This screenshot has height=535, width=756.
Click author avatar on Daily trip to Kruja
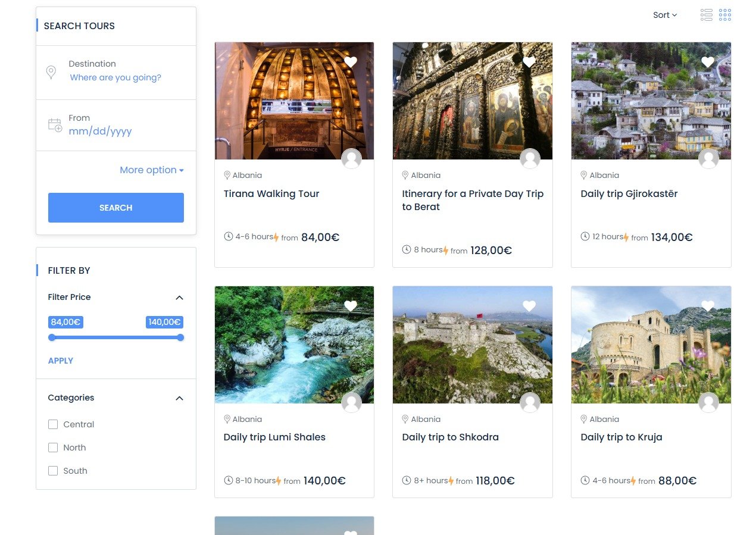708,403
